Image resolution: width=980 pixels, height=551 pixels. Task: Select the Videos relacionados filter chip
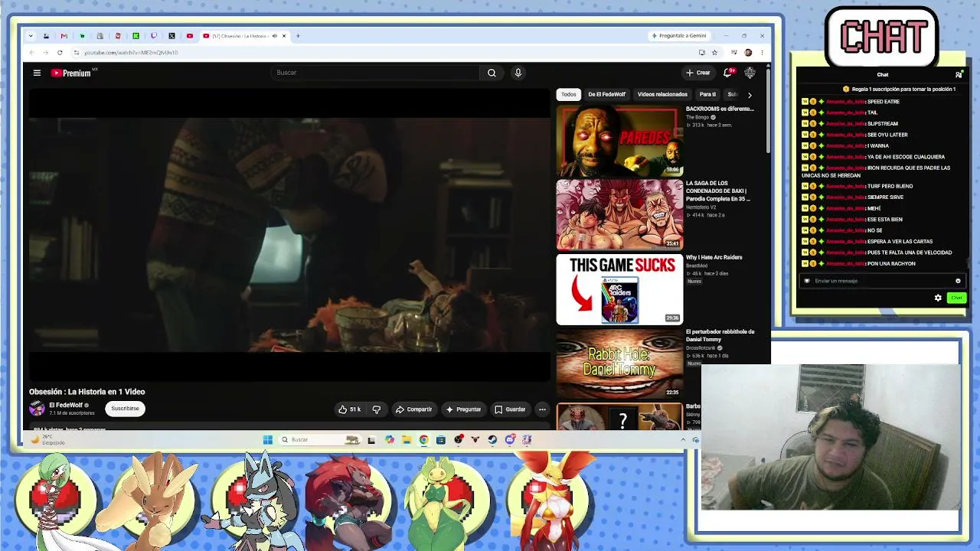662,95
